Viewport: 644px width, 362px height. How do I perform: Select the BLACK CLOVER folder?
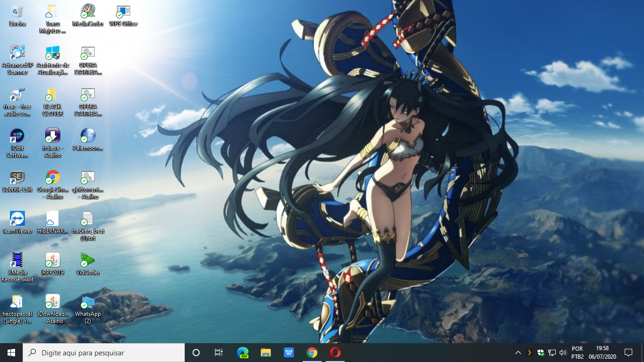pyautogui.click(x=52, y=95)
